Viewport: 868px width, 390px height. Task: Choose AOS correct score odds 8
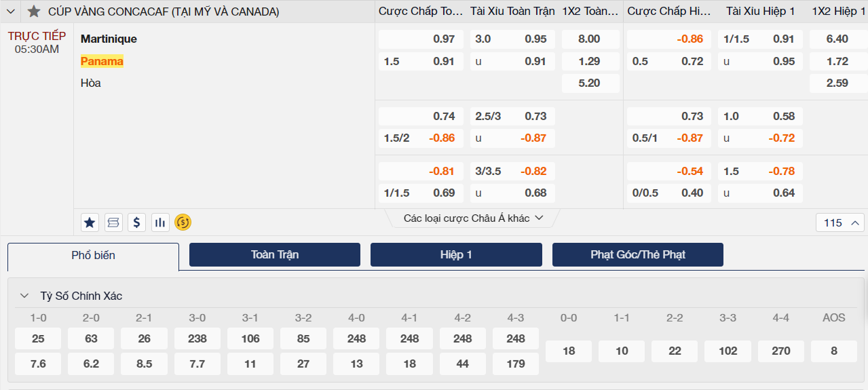834,351
